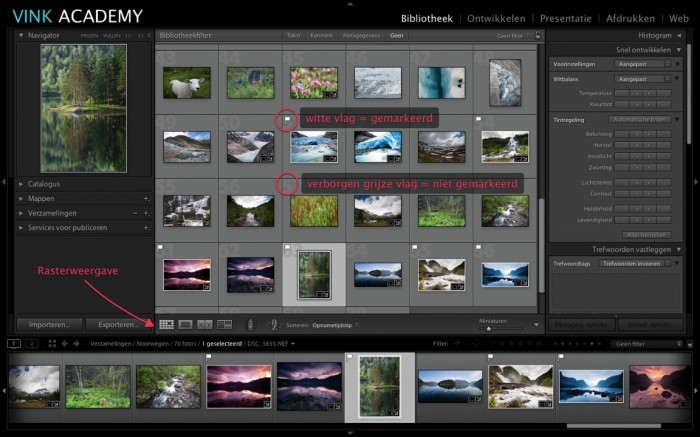This screenshot has width=700, height=437.
Task: Click the sort direction a-z icon
Action: point(273,325)
